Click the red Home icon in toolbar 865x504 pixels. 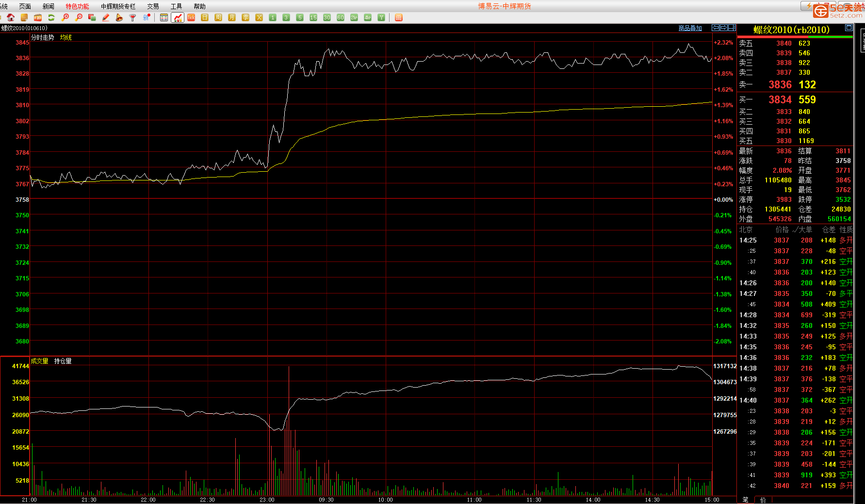11,17
